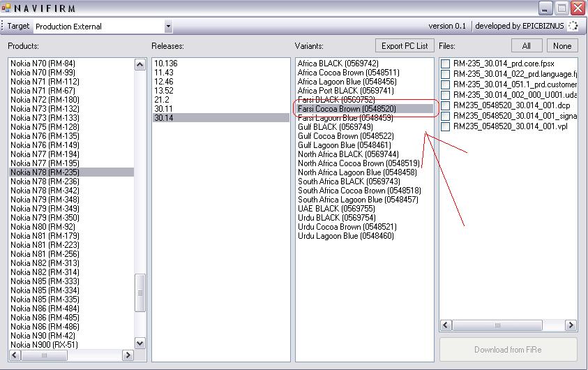Check RM235_0548520_30.014_001.vpl file
This screenshot has width=588, height=370.
click(x=445, y=126)
